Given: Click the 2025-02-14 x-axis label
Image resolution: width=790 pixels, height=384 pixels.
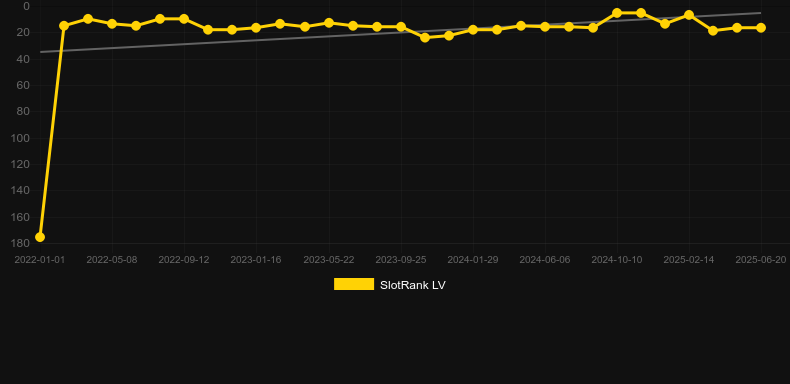Looking at the screenshot, I should [689, 260].
